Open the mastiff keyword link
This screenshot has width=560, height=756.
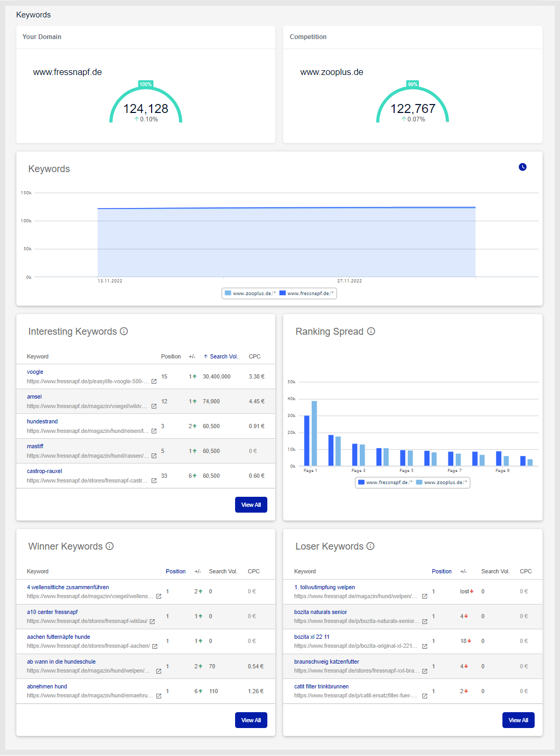click(35, 446)
